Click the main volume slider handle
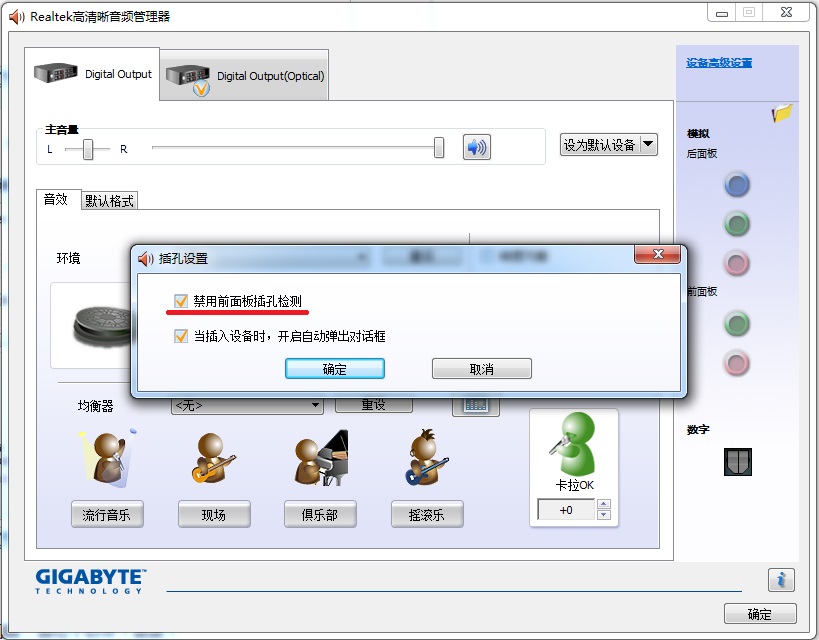The height and width of the screenshot is (640, 819). point(439,148)
